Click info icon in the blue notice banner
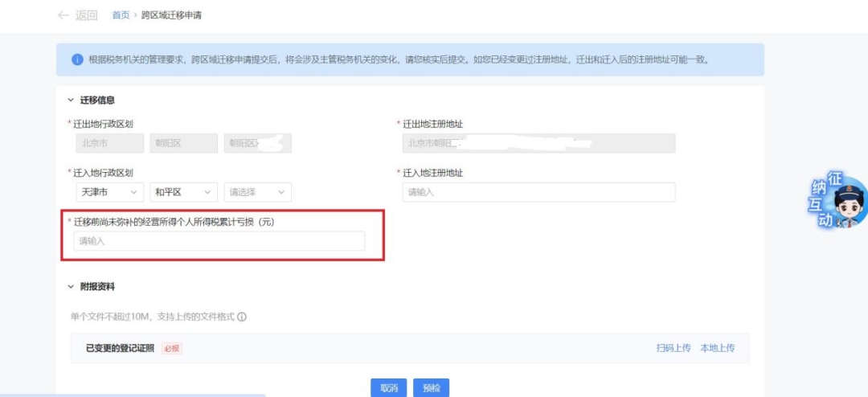Image resolution: width=868 pixels, height=397 pixels. click(x=77, y=59)
